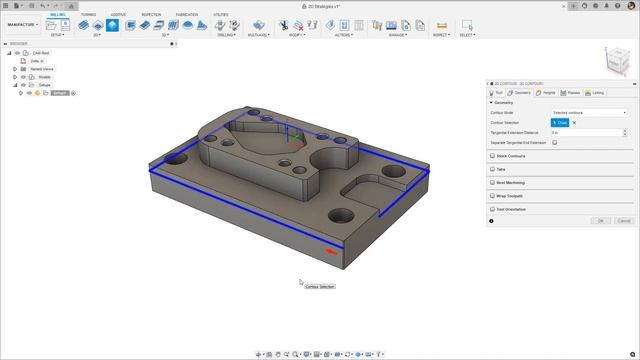Click the Tangential Extension Distance field

coord(586,133)
